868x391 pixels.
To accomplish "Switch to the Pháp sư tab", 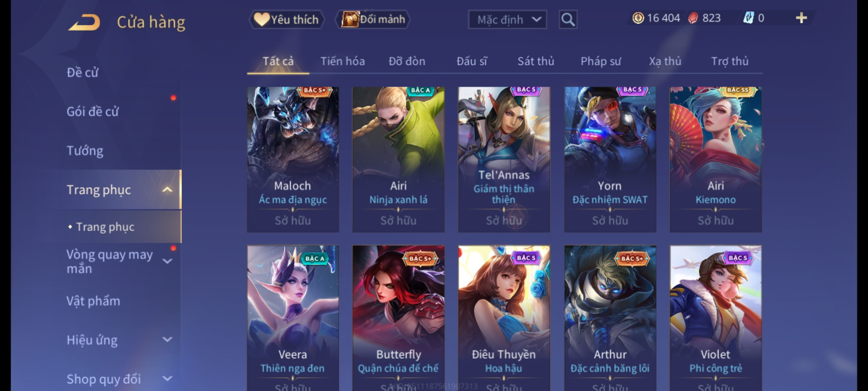I will (x=600, y=61).
